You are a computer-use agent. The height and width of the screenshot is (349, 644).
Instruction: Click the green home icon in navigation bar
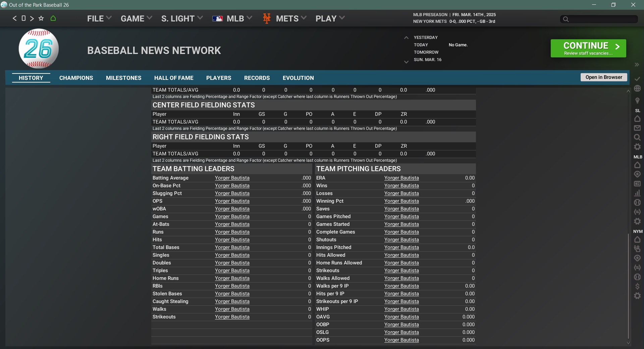[x=53, y=18]
